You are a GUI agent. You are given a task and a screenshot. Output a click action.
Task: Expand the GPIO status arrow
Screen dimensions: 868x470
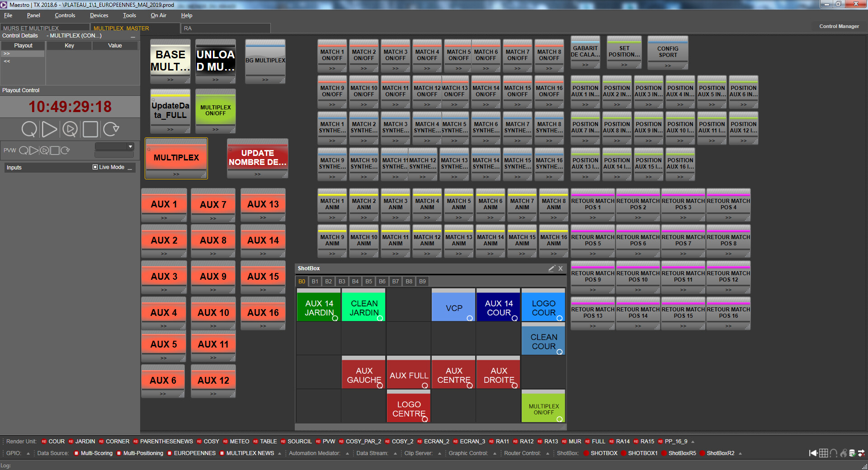pyautogui.click(x=28, y=453)
